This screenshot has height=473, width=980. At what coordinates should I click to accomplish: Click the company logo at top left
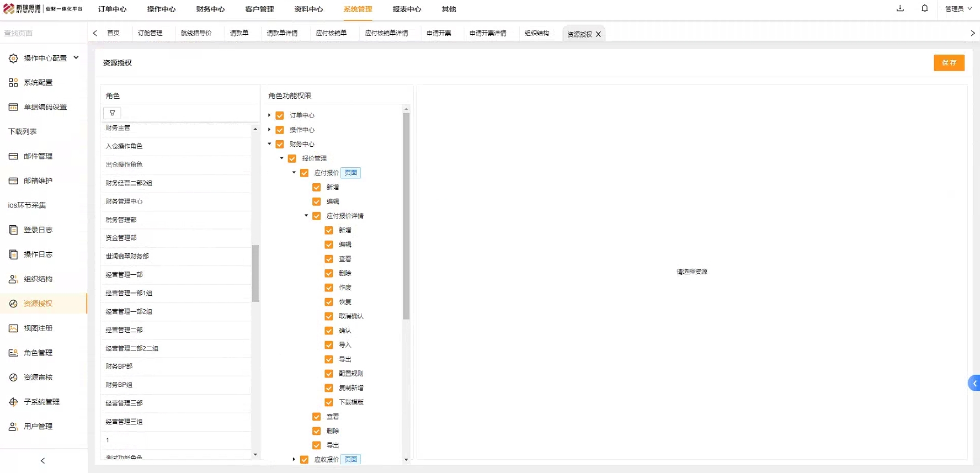click(43, 9)
